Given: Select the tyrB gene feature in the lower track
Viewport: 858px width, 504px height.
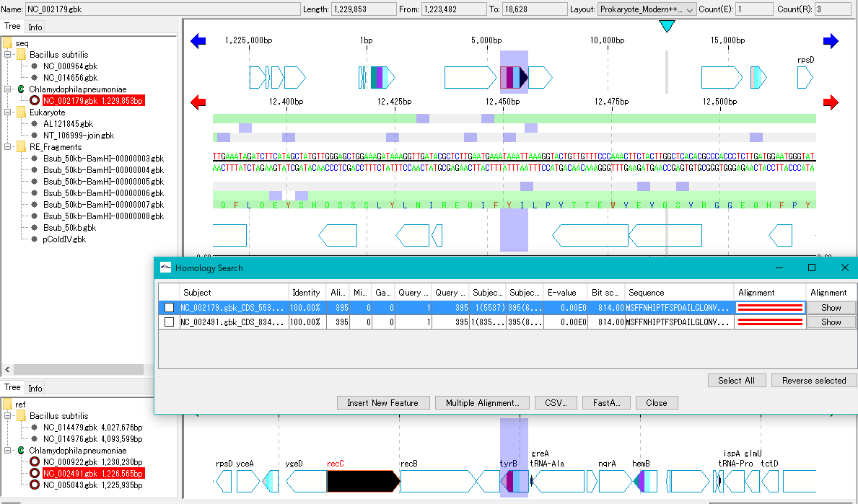Looking at the screenshot, I should (x=515, y=481).
